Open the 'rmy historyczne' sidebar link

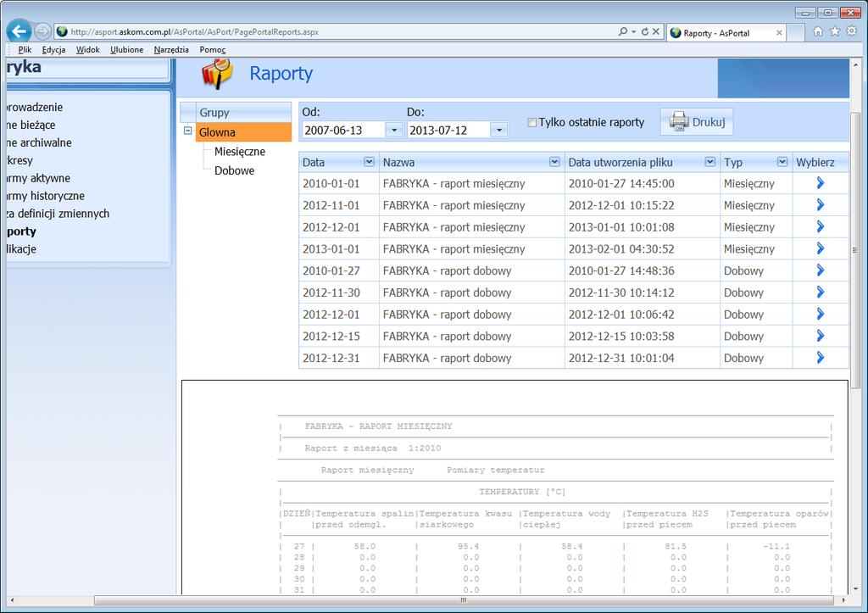point(46,196)
